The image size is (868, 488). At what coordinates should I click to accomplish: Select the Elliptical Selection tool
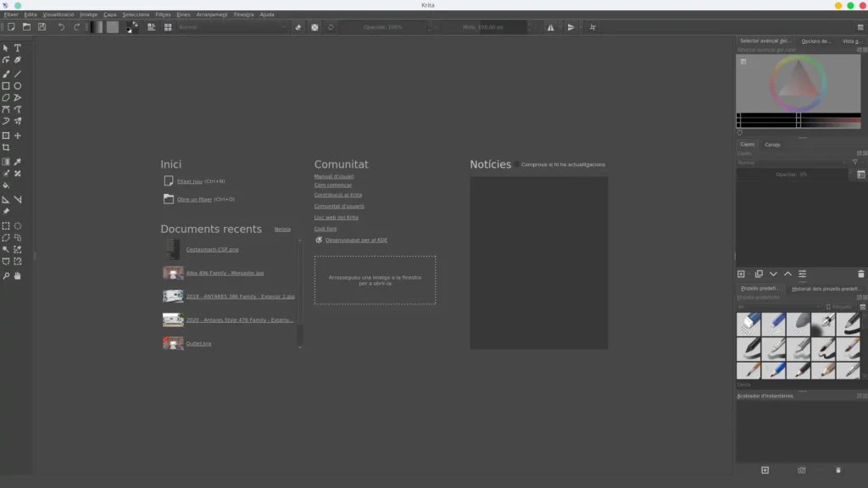click(x=18, y=225)
